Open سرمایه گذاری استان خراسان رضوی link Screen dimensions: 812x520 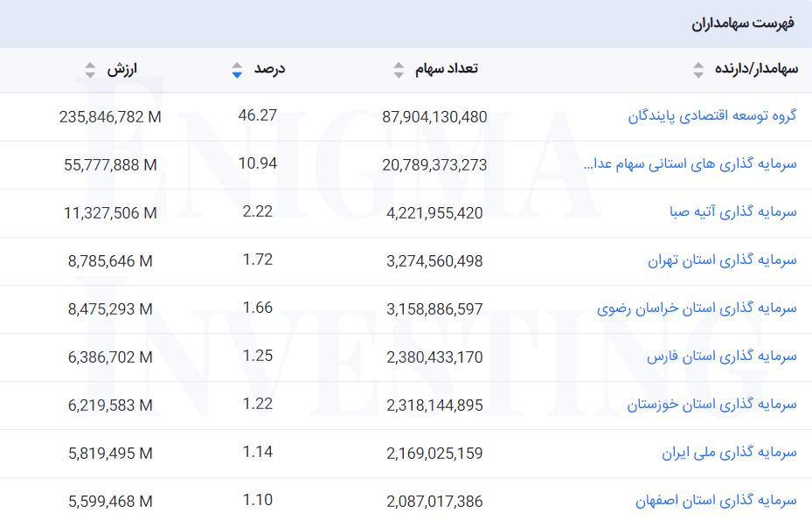pyautogui.click(x=697, y=309)
